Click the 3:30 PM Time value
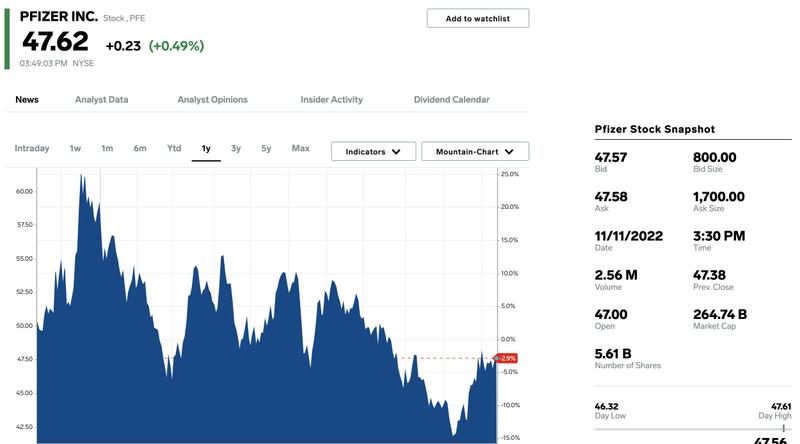This screenshot has width=800, height=444. (719, 236)
